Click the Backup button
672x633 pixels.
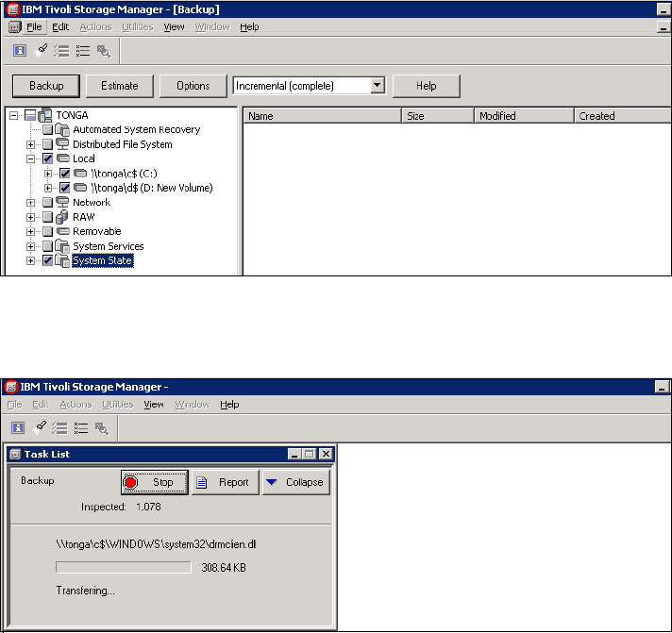[x=46, y=86]
